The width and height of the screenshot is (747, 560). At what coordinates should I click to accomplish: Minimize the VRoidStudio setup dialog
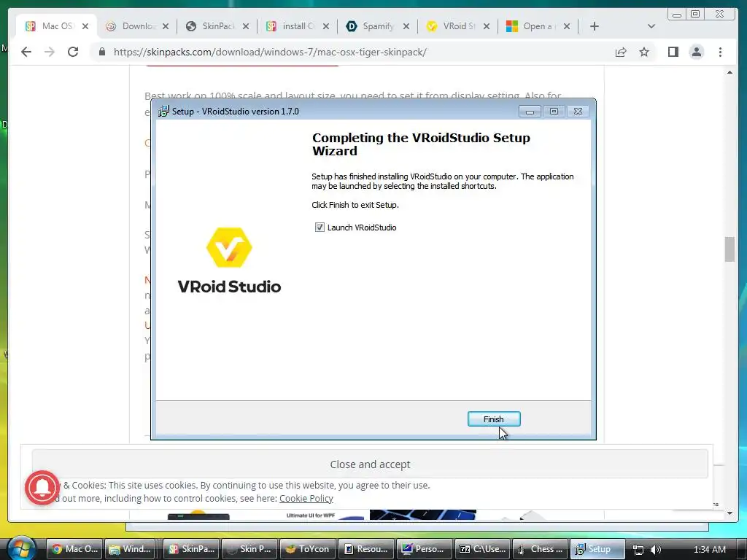[x=530, y=112]
